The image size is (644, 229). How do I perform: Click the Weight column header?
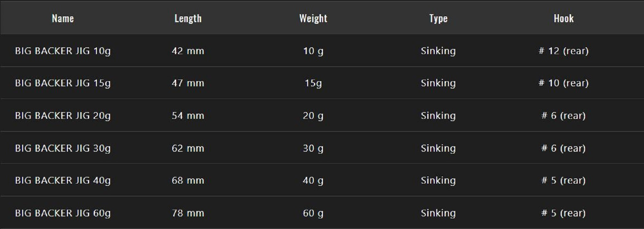(x=313, y=18)
